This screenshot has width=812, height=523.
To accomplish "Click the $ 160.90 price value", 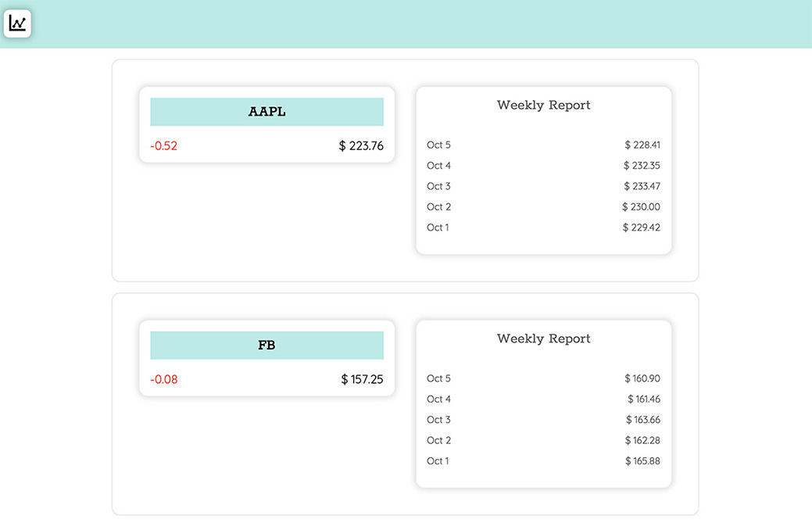I will [642, 378].
